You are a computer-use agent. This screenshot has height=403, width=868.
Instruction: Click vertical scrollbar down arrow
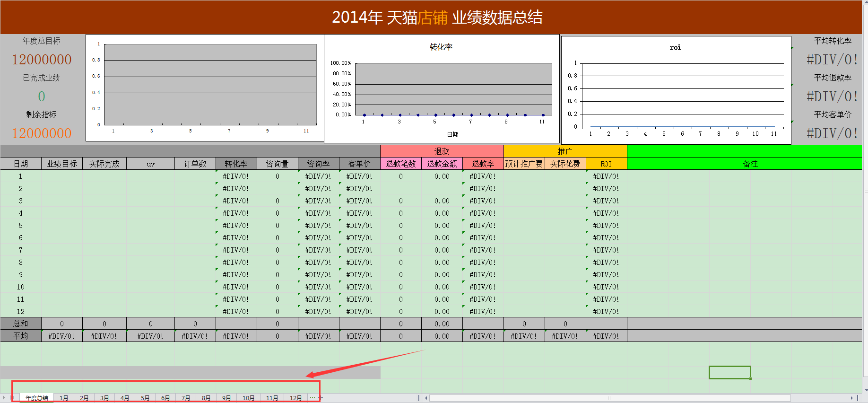pos(866,391)
